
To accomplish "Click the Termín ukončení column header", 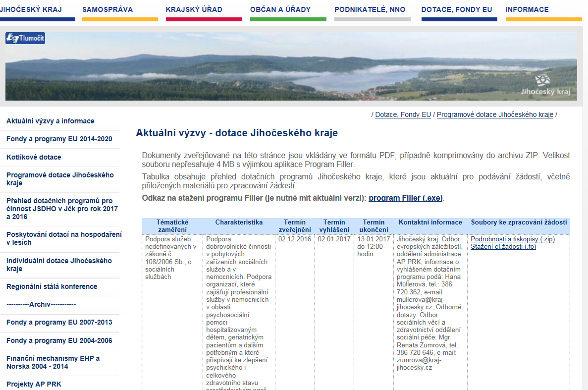I will coord(374,226).
